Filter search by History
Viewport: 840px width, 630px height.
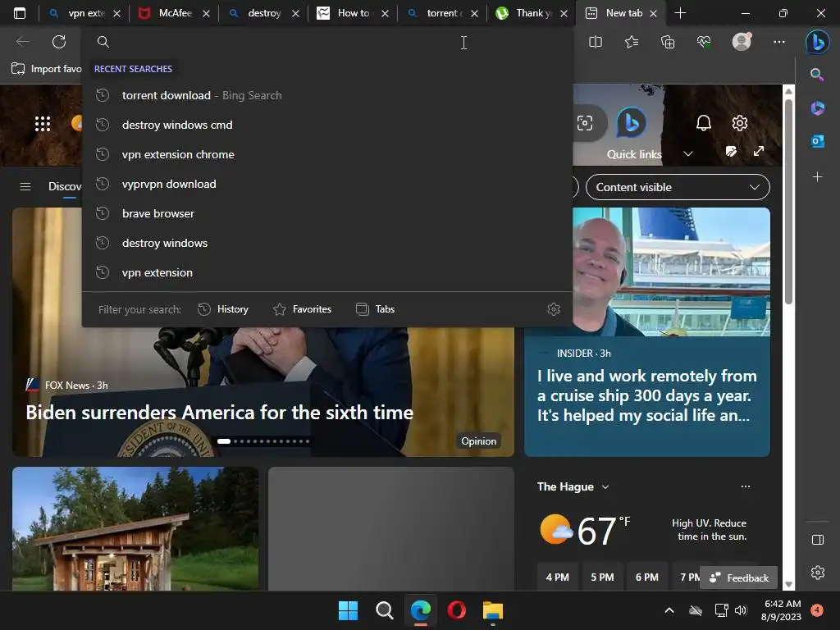click(x=223, y=309)
